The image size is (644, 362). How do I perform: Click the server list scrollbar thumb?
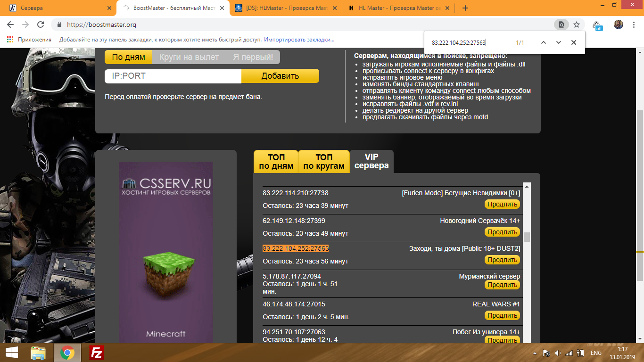pos(527,237)
